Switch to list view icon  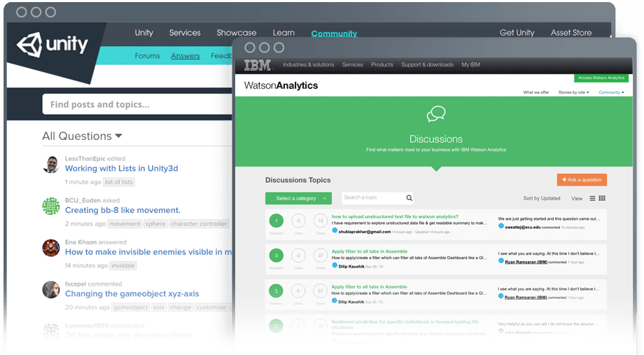click(x=592, y=199)
